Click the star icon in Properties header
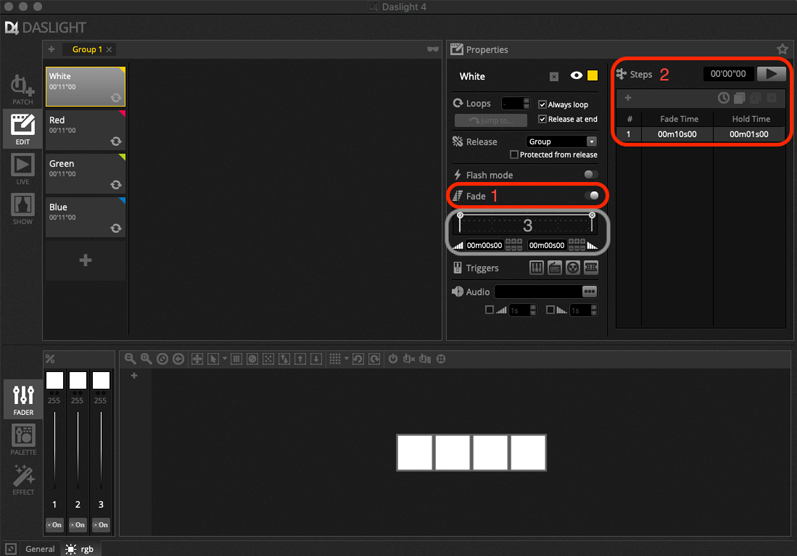 [x=782, y=49]
